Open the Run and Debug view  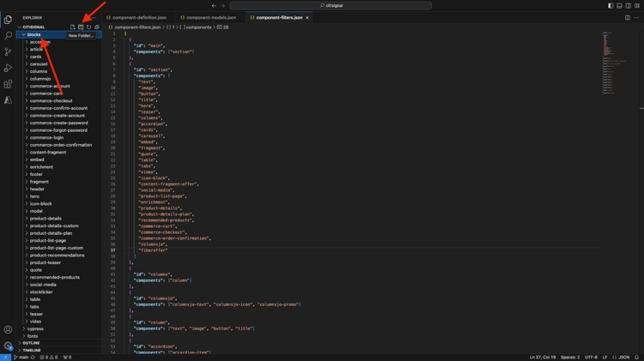(x=8, y=68)
